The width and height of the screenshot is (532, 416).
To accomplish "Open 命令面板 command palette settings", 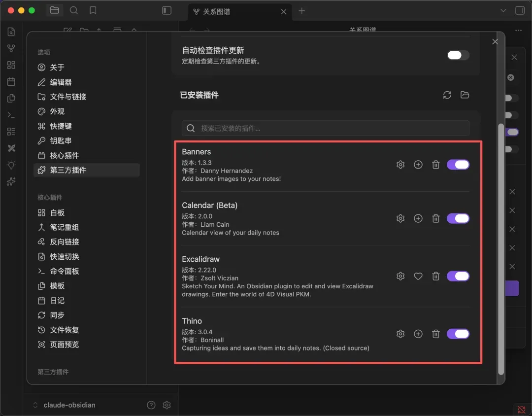I will click(x=87, y=271).
